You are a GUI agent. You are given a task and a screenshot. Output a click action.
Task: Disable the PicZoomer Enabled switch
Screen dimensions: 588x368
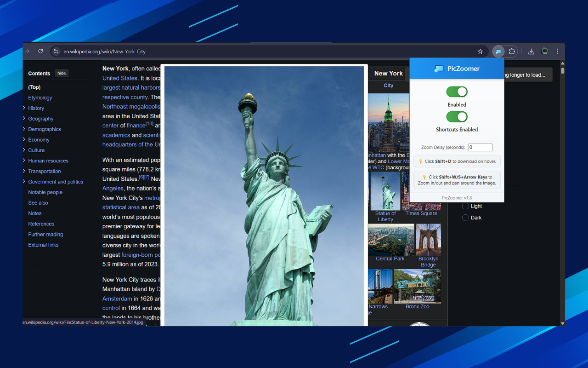[457, 92]
